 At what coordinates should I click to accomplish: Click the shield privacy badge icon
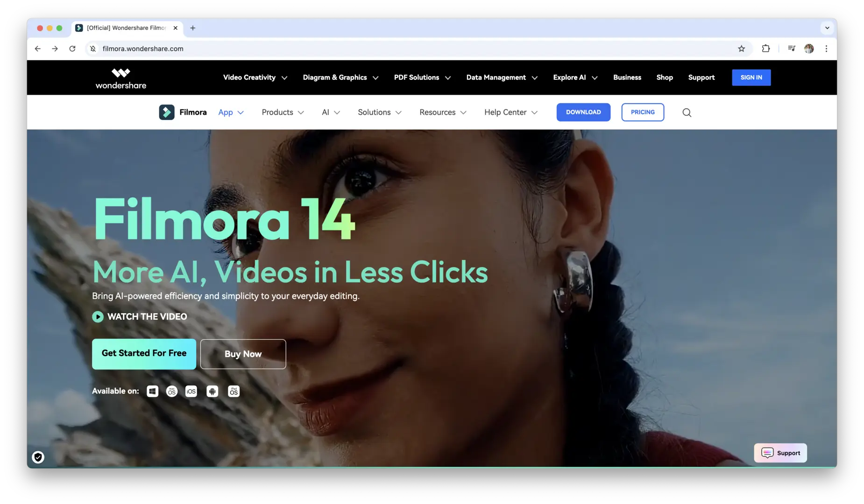coord(38,457)
